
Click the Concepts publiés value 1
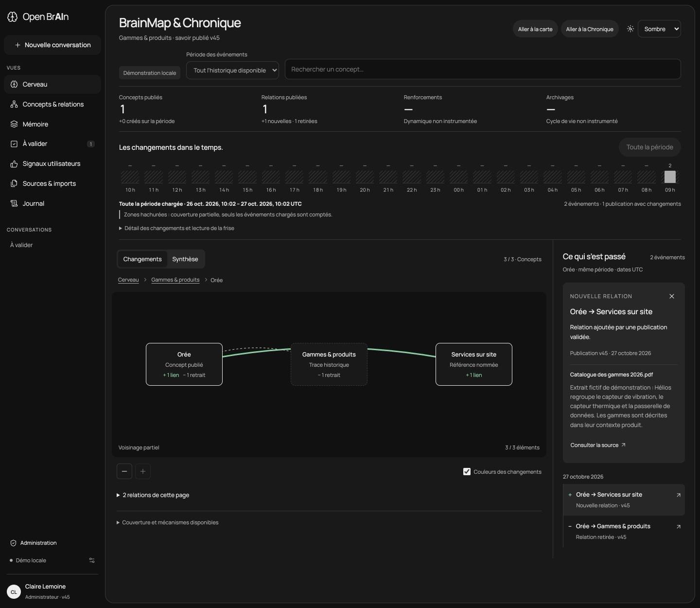pos(122,109)
